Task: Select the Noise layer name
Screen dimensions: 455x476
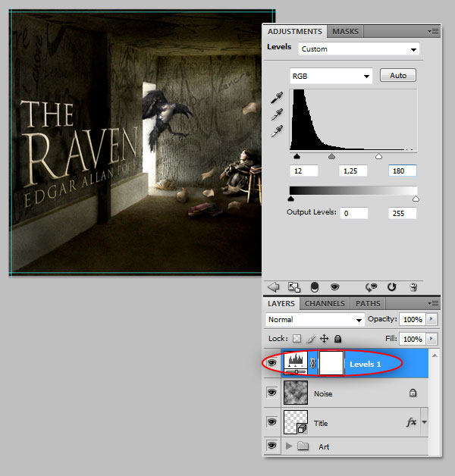Action: pos(323,393)
